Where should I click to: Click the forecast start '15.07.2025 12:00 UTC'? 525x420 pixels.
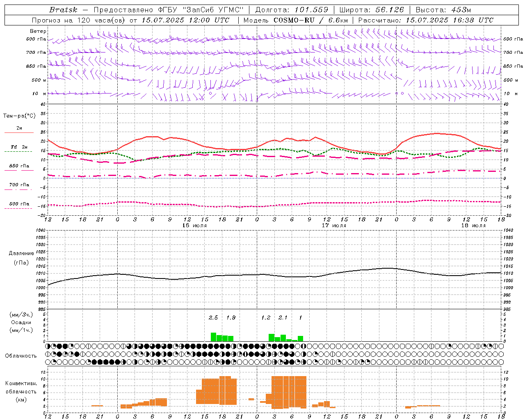click(x=185, y=20)
